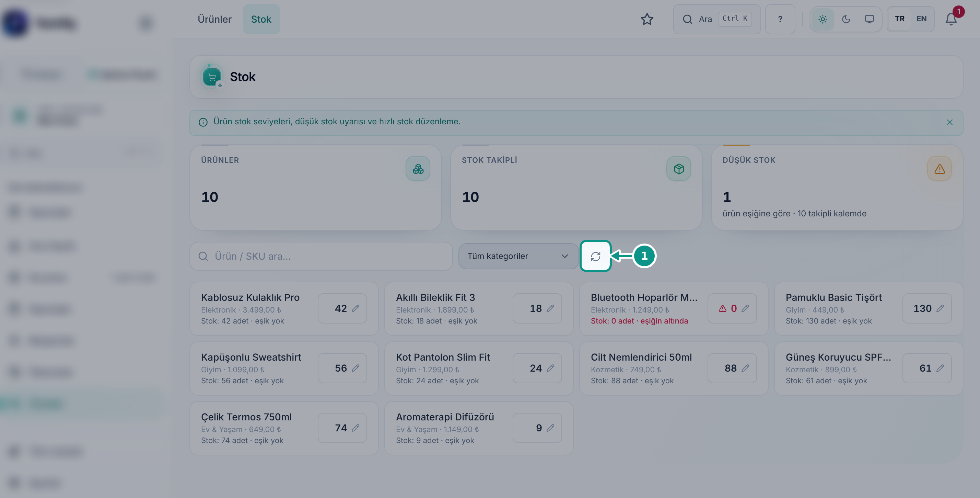The width and height of the screenshot is (980, 498).
Task: Open the notifications bell
Action: (x=951, y=19)
